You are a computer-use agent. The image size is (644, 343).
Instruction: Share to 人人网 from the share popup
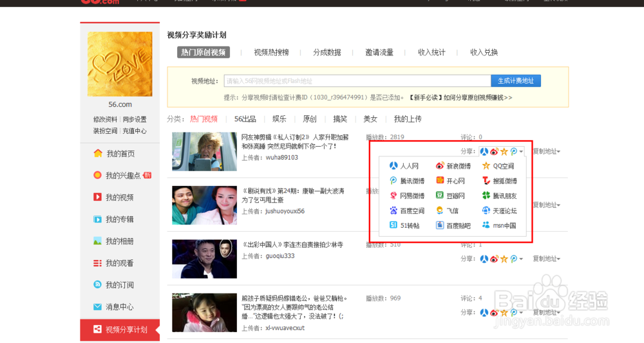pos(404,166)
